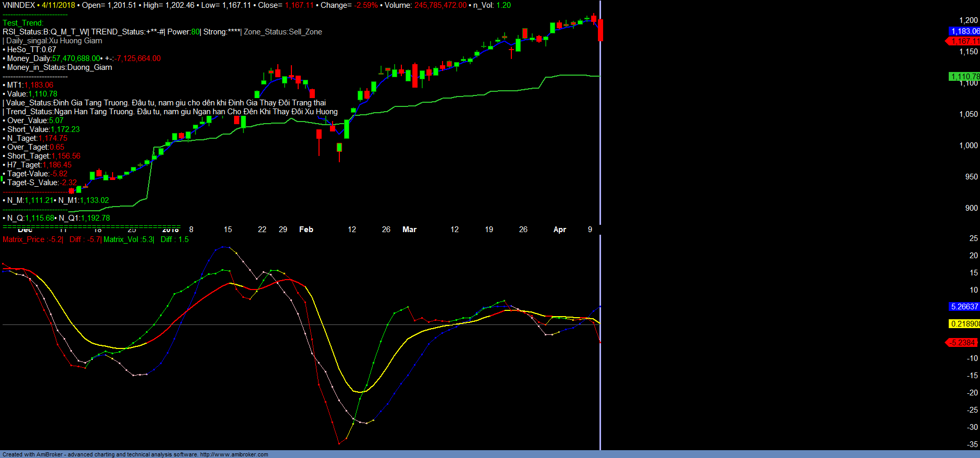
Task: Select the red -5.2384 indicator value tag
Action: (x=962, y=343)
